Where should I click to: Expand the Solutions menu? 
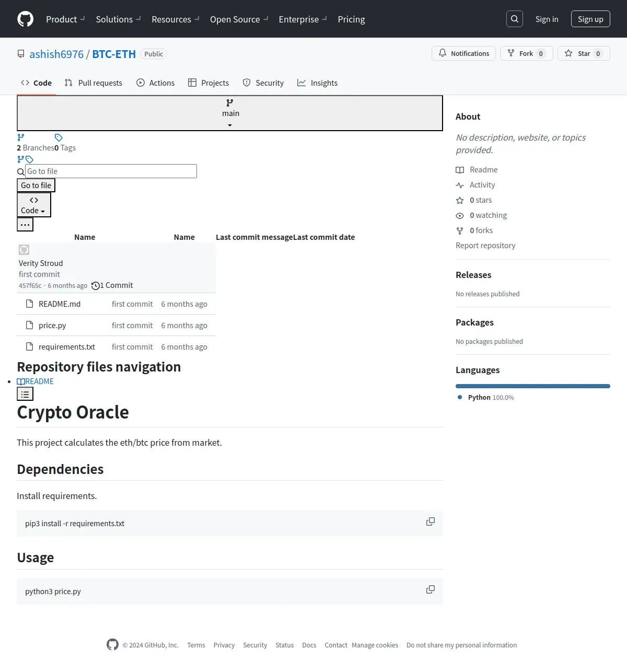click(x=119, y=19)
